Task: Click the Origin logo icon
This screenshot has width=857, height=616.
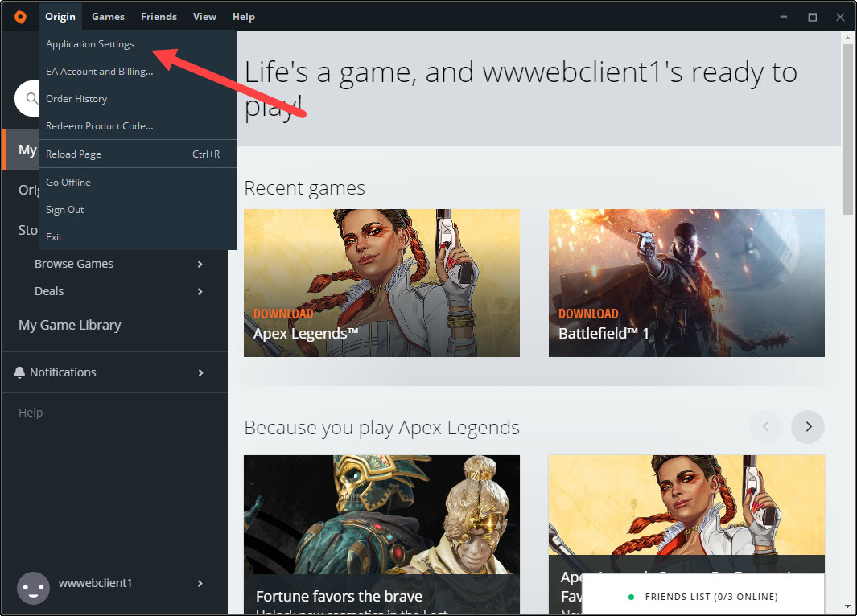Action: coord(20,17)
